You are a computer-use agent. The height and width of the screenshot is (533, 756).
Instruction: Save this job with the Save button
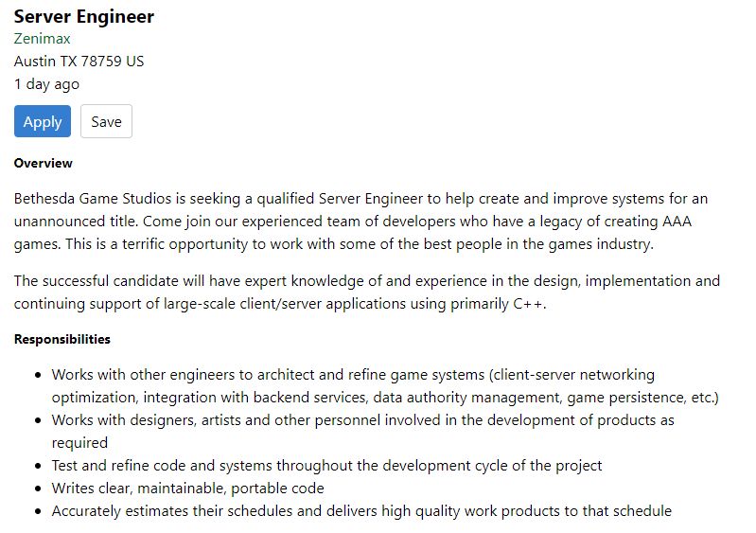coord(106,122)
